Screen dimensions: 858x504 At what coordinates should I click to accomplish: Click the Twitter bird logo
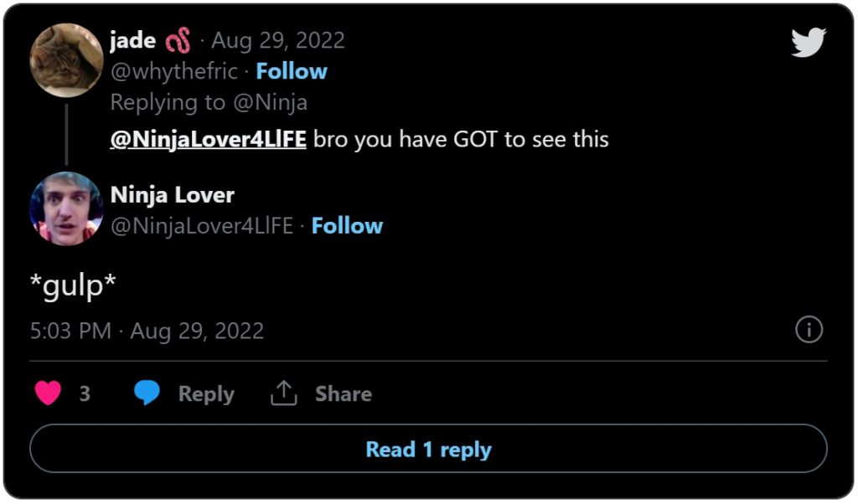click(808, 44)
